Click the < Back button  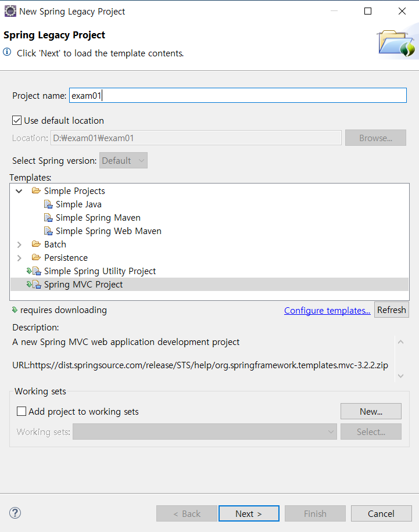pyautogui.click(x=187, y=513)
